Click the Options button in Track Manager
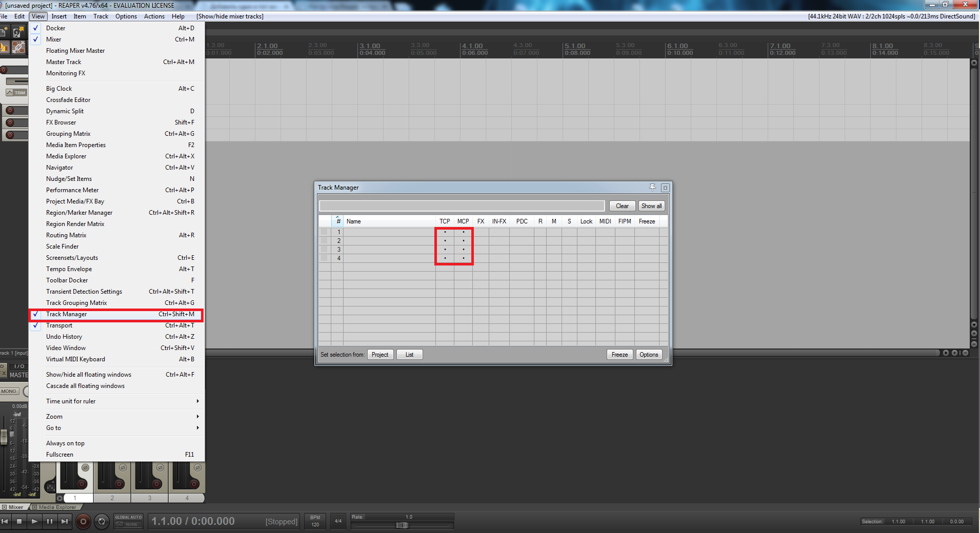Viewport: 980px width, 533px height. 649,355
